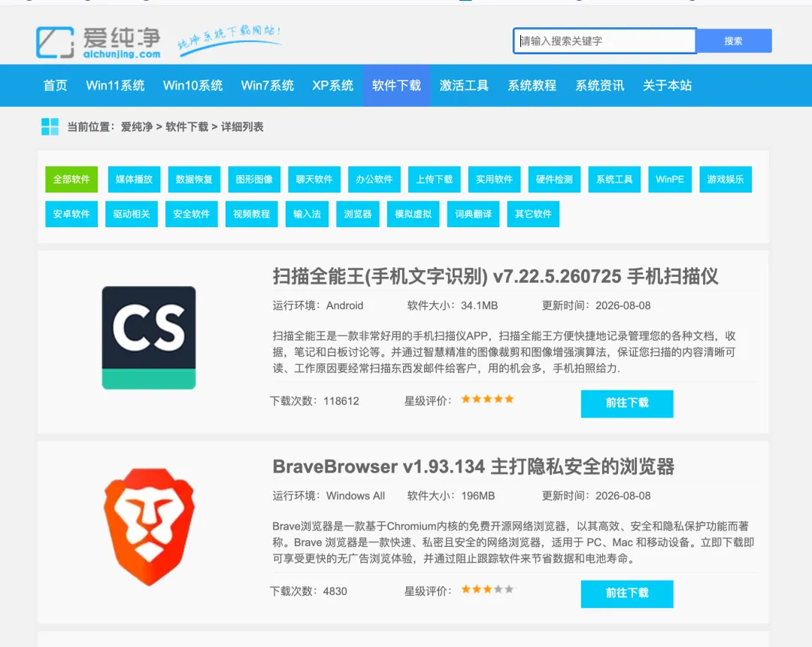812x647 pixels.
Task: Select the 游戏娱乐 category filter
Action: tap(726, 179)
